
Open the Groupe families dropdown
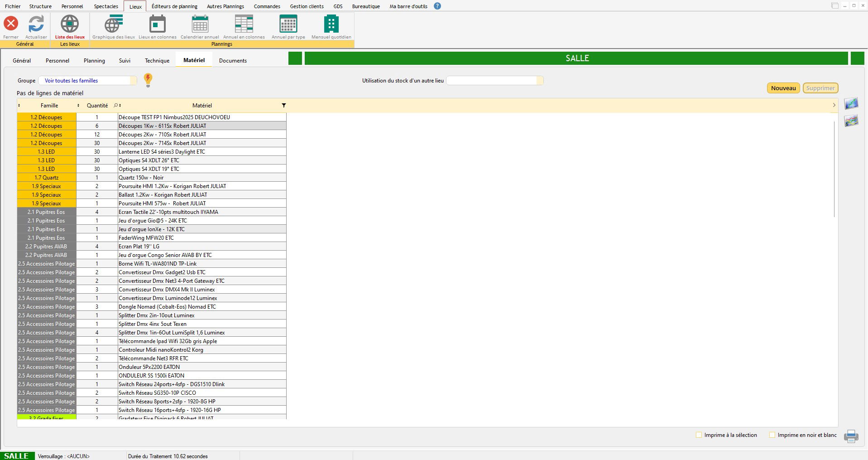133,81
